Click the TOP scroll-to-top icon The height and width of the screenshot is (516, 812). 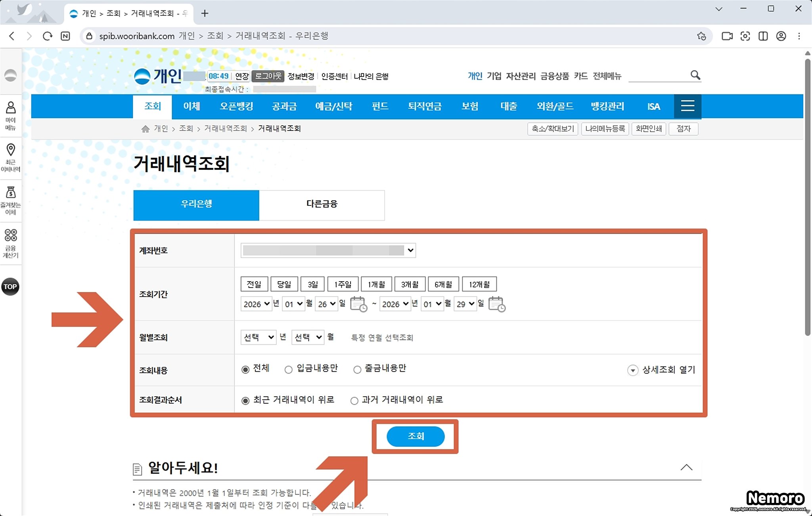(10, 286)
